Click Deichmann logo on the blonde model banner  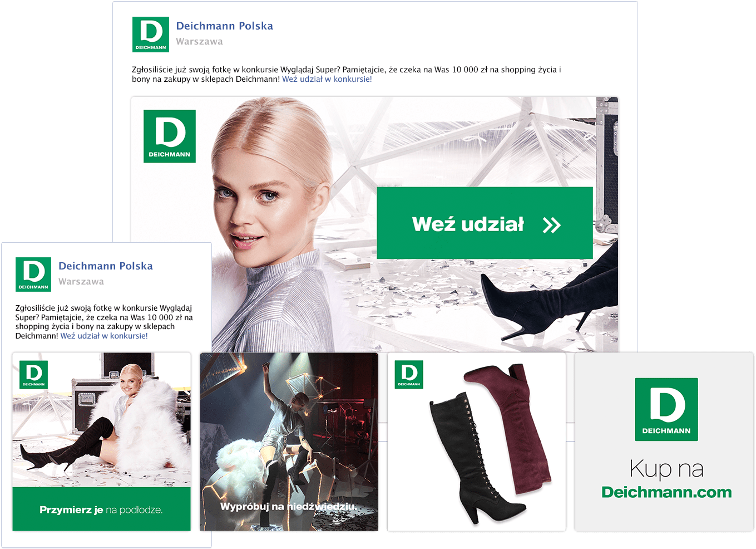coord(170,136)
